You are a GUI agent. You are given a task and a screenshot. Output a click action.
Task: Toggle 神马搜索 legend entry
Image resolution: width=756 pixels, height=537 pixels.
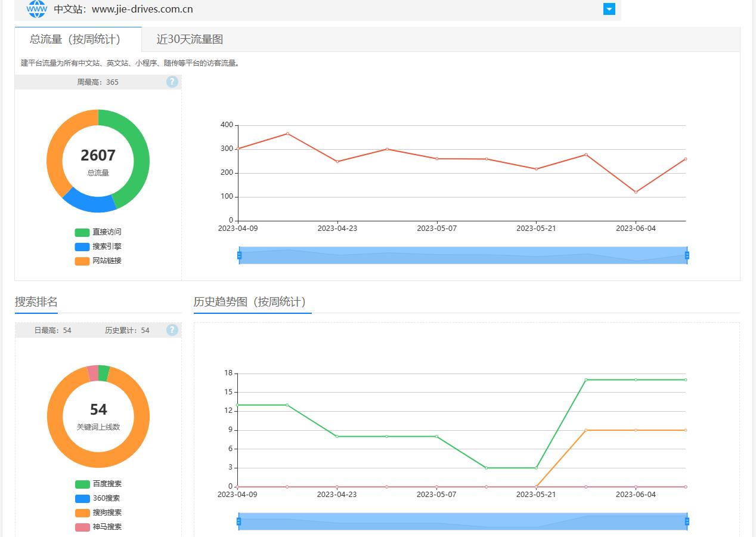point(98,527)
